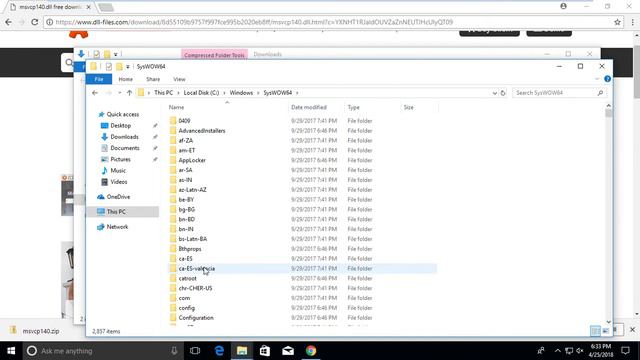Viewport: 640px width, 360px height.
Task: Launch Microsoft Edge from the taskbar
Action: (x=219, y=351)
